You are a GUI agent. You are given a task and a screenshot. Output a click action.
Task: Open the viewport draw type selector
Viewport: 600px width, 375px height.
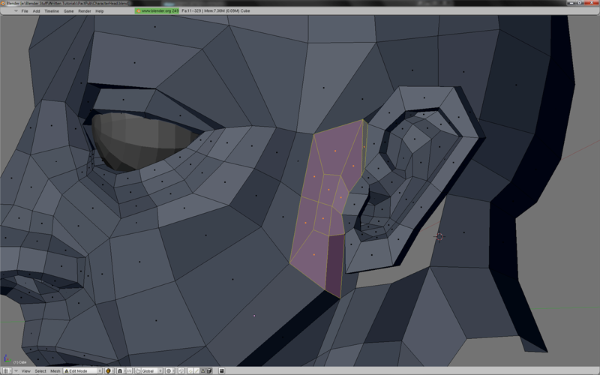(109, 371)
